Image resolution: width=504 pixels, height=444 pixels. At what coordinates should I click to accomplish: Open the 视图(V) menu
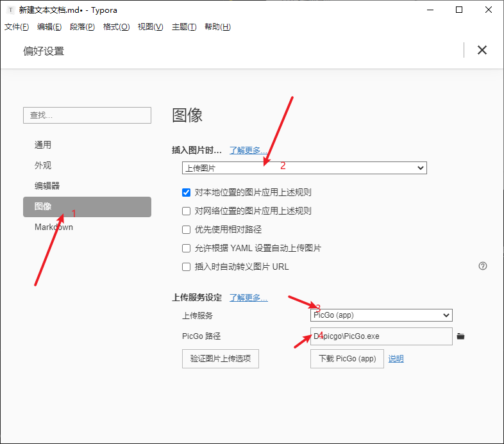coord(151,27)
